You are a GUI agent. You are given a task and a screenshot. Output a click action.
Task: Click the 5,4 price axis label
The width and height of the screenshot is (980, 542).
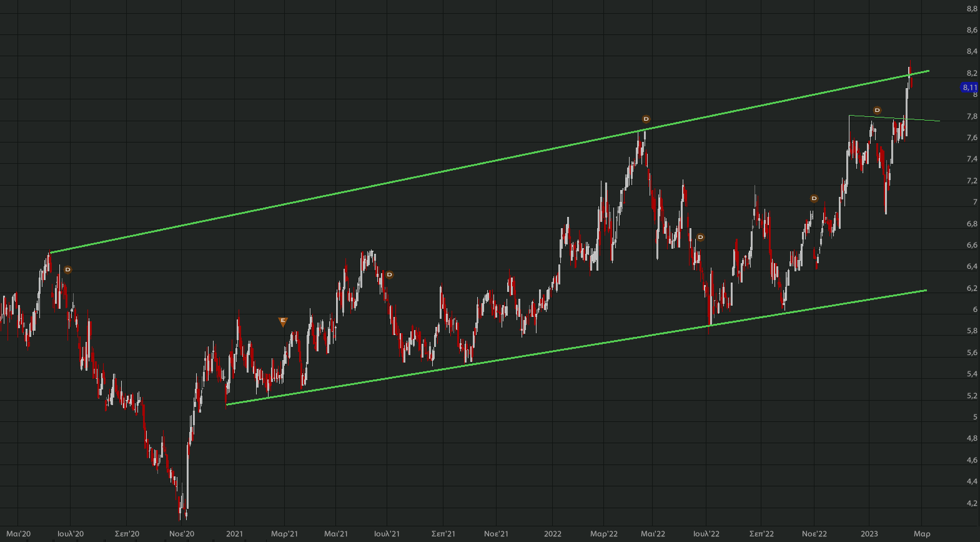click(972, 374)
